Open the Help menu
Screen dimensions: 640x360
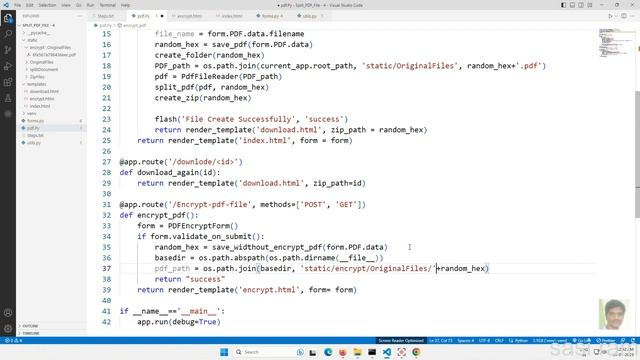tap(125, 5)
